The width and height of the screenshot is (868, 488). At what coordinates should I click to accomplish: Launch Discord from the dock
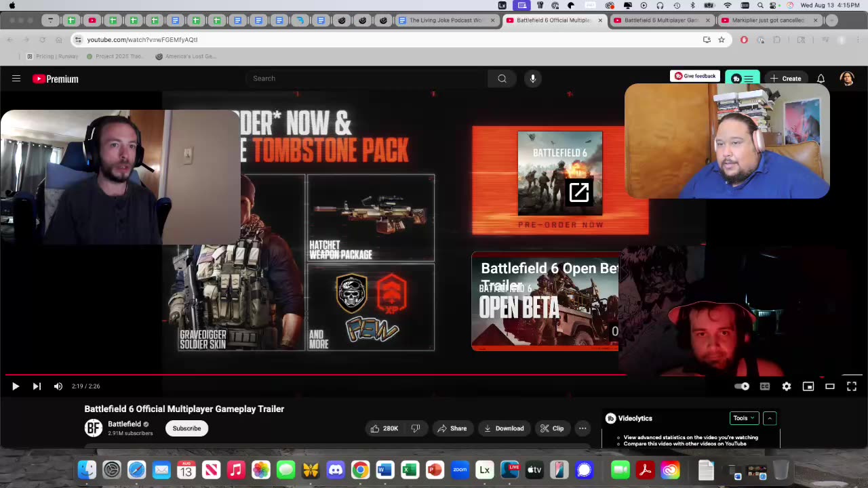coord(336,470)
